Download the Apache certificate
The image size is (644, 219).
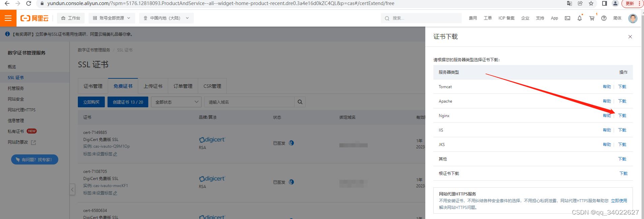pyautogui.click(x=622, y=101)
